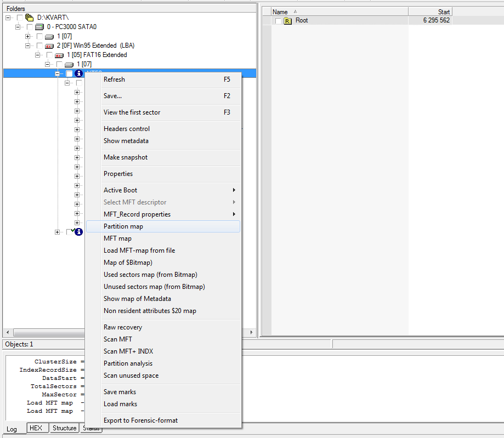Click the PC3000 SATA0 drive icon

click(39, 27)
